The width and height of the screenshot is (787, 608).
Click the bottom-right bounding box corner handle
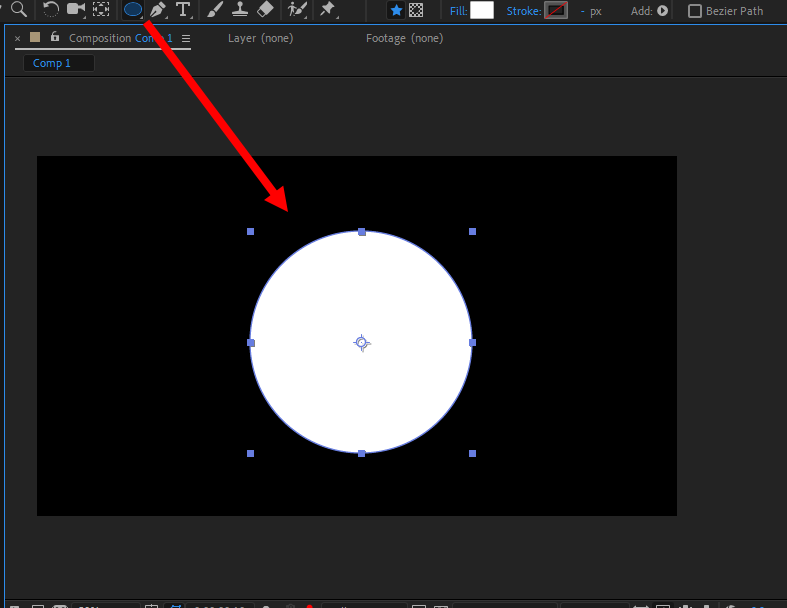[472, 453]
